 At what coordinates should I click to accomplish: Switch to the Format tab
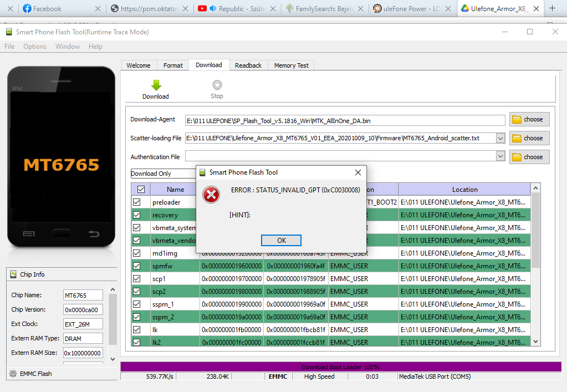click(x=173, y=65)
